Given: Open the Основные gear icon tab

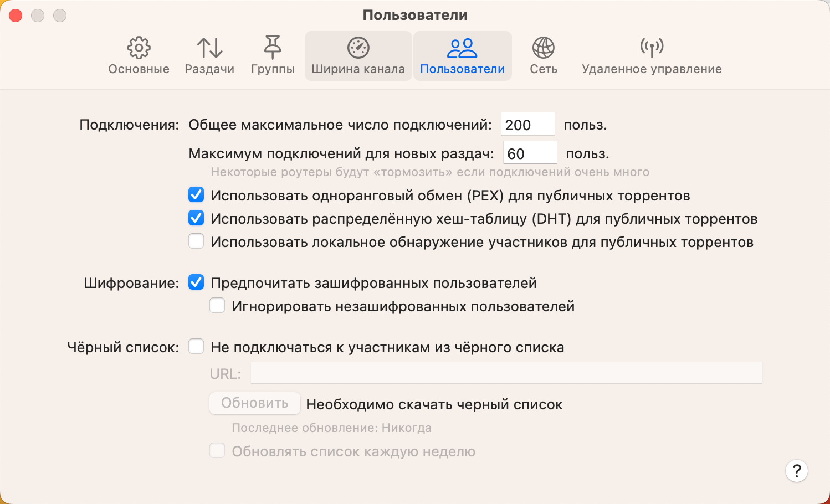Looking at the screenshot, I should pos(139,48).
